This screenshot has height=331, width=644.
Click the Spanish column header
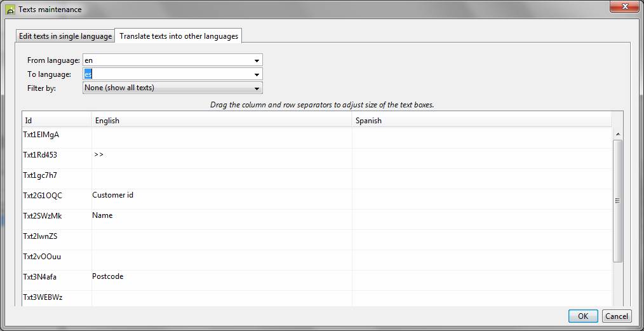[x=481, y=120]
